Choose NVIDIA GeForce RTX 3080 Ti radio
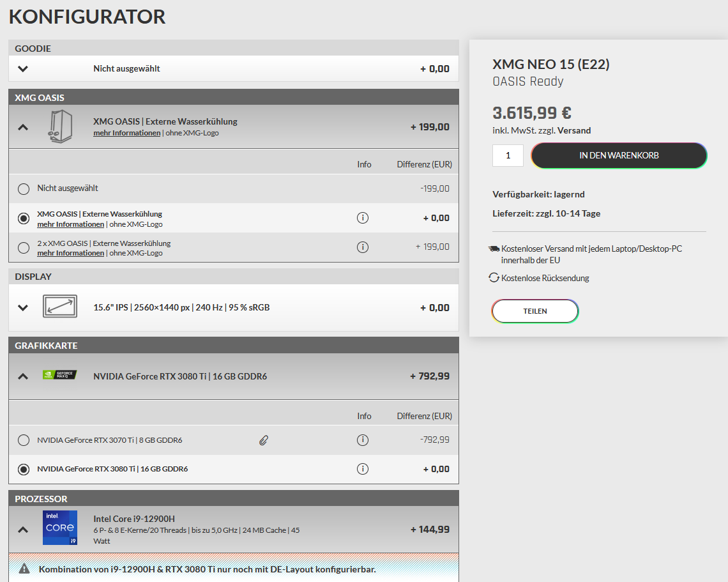The image size is (728, 582). click(23, 470)
